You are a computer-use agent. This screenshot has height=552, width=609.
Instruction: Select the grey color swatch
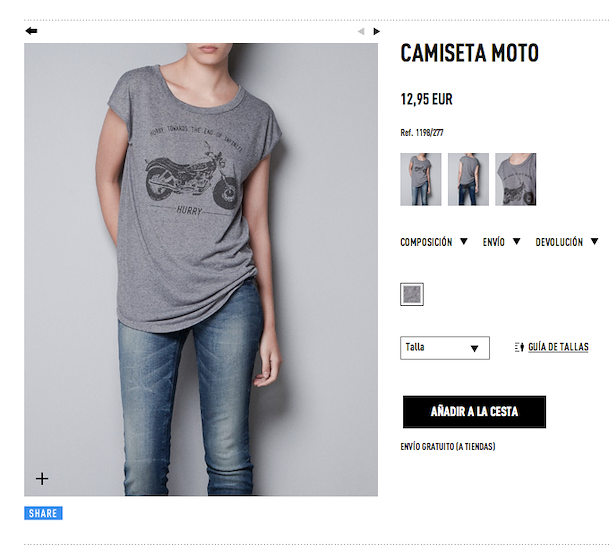pyautogui.click(x=412, y=294)
